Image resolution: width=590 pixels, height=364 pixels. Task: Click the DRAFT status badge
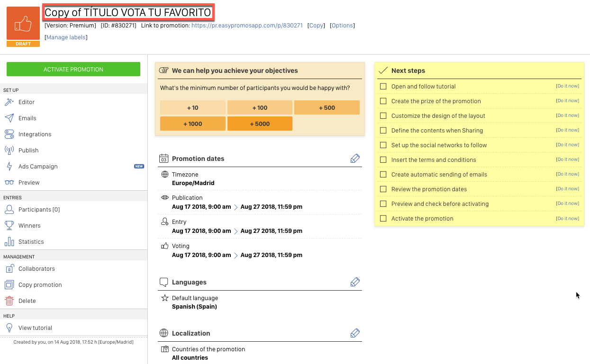[x=23, y=44]
